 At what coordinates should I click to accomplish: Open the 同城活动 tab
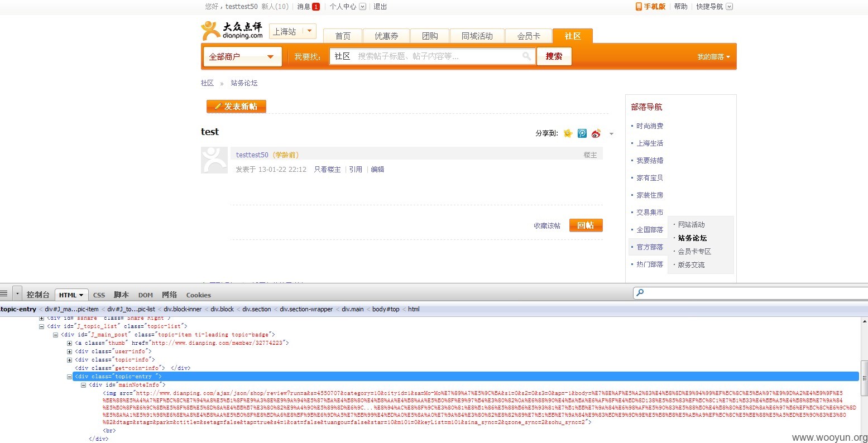[477, 36]
